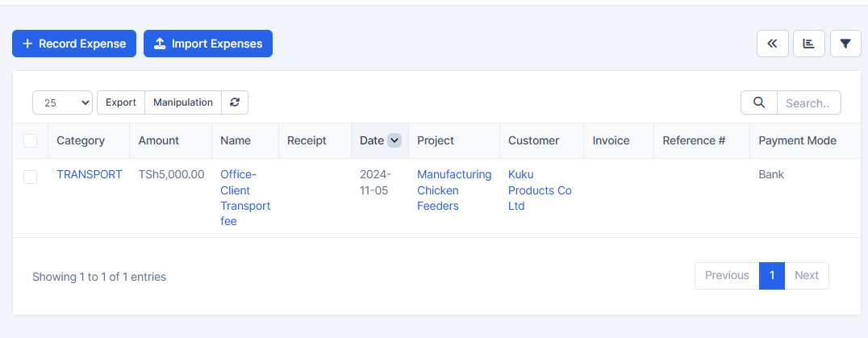Click the Export table button

pos(121,102)
